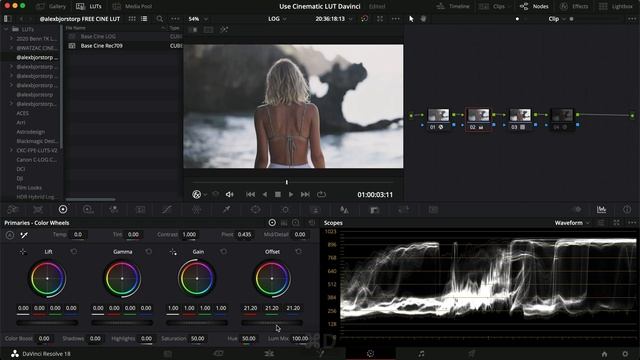Toggle the LUT sidebar panel visibility

[x=7, y=19]
